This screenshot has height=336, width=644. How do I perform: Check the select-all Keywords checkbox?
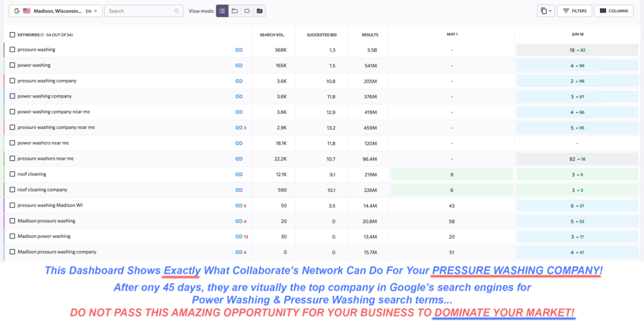13,35
